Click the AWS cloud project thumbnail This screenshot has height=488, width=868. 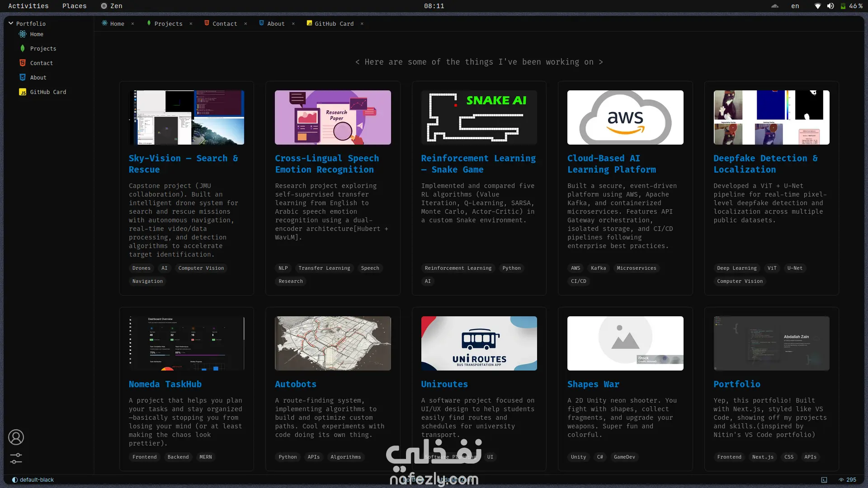[625, 117]
